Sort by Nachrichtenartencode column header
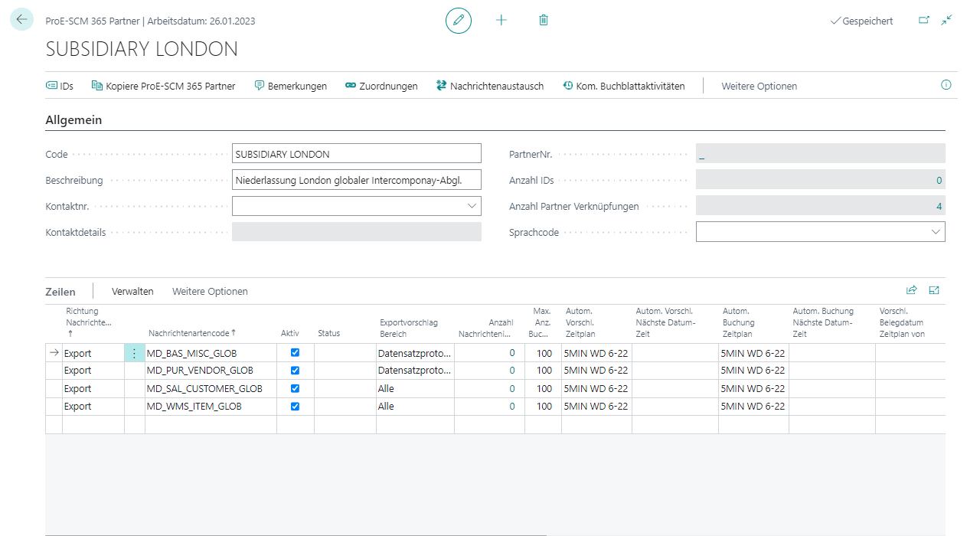The image size is (980, 536). pos(192,333)
